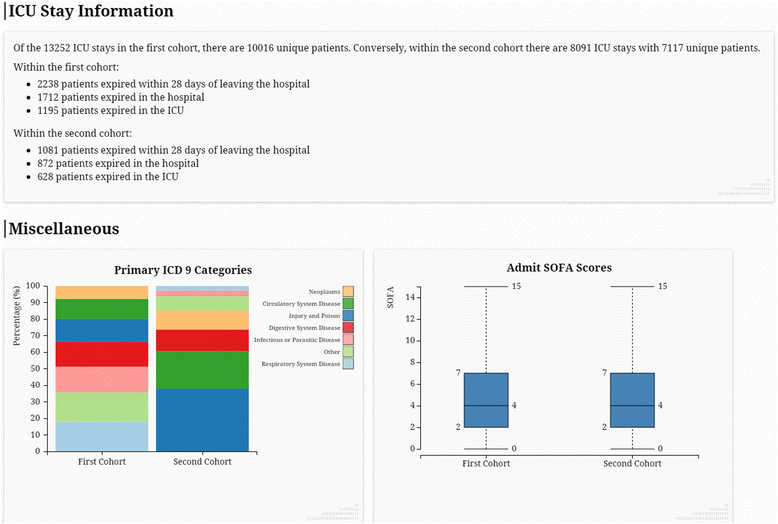This screenshot has height=524, width=778.
Task: Click the Primary ICD 9 Categories chart title
Action: coord(183,270)
